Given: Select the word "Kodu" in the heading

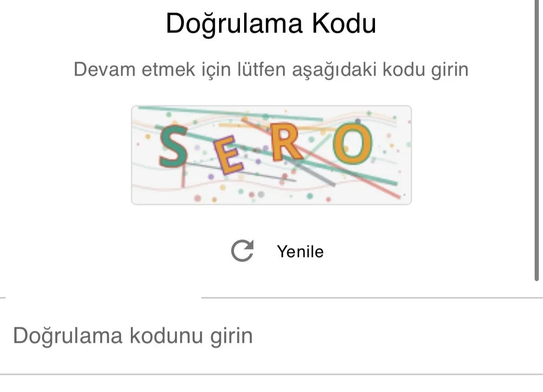Looking at the screenshot, I should 343,23.
